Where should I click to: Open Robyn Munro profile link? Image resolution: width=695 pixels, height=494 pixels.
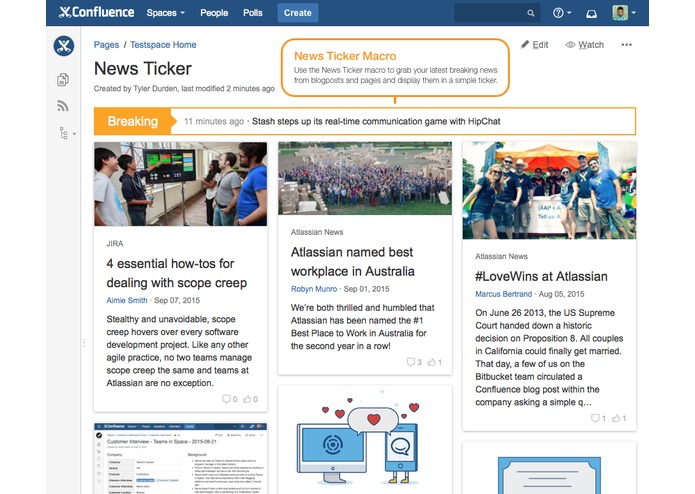[314, 289]
